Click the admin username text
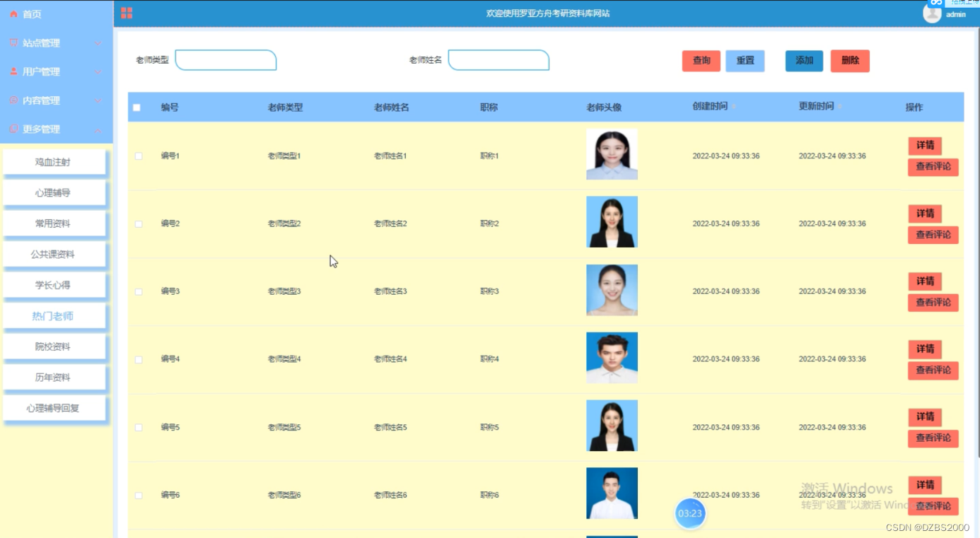 pos(956,14)
